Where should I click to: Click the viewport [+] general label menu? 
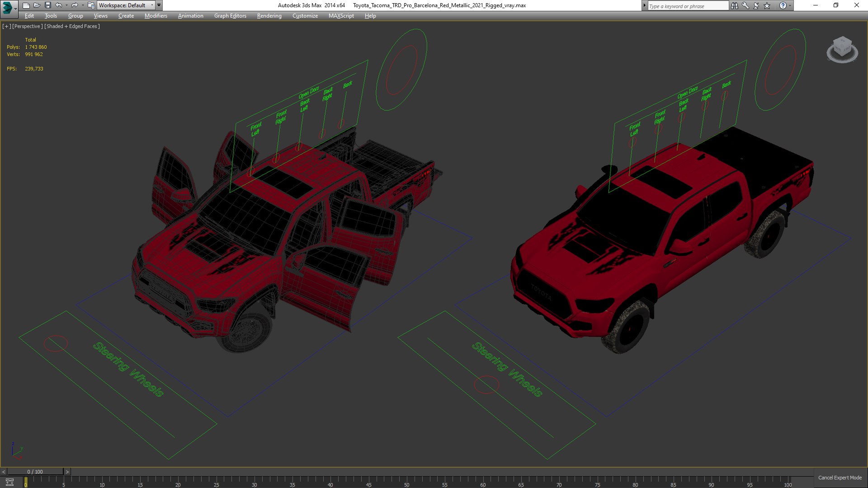(x=6, y=26)
